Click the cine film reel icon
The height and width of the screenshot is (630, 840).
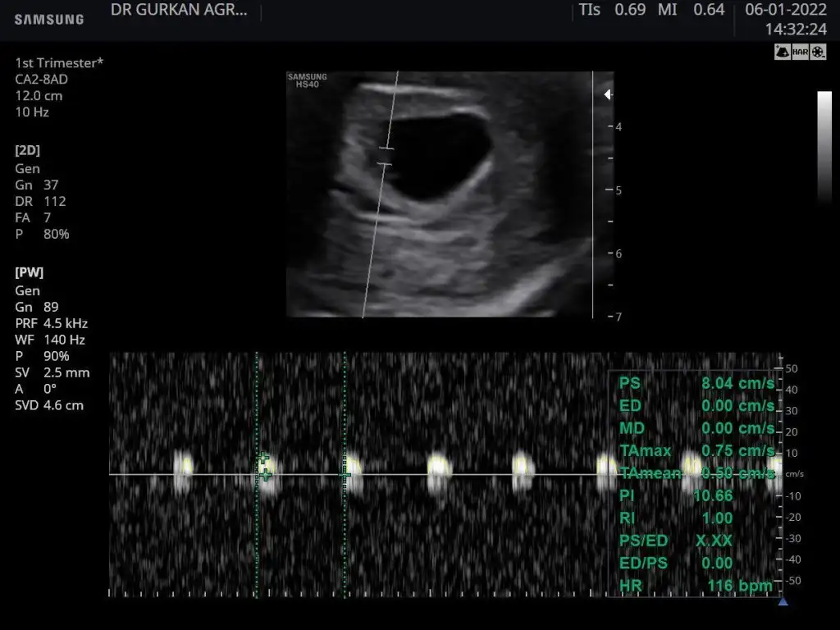click(x=819, y=52)
